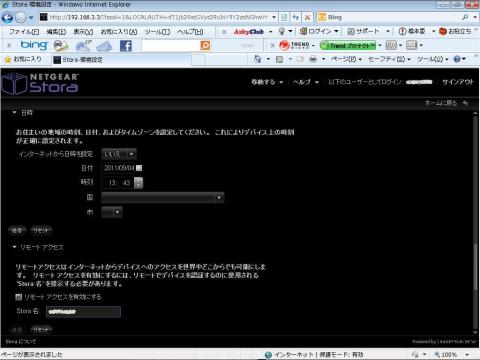
Task: Open the 100% zoom level control
Action: pos(452,354)
